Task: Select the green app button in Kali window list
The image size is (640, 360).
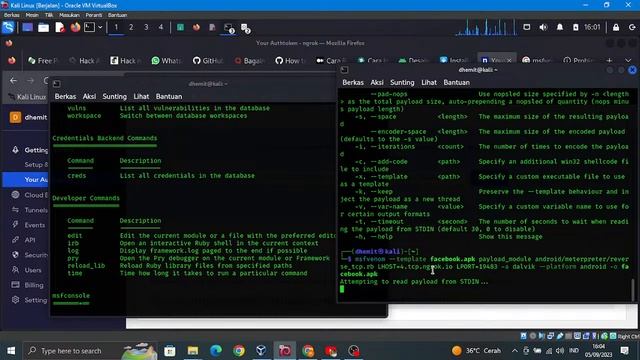Action: 180,27
